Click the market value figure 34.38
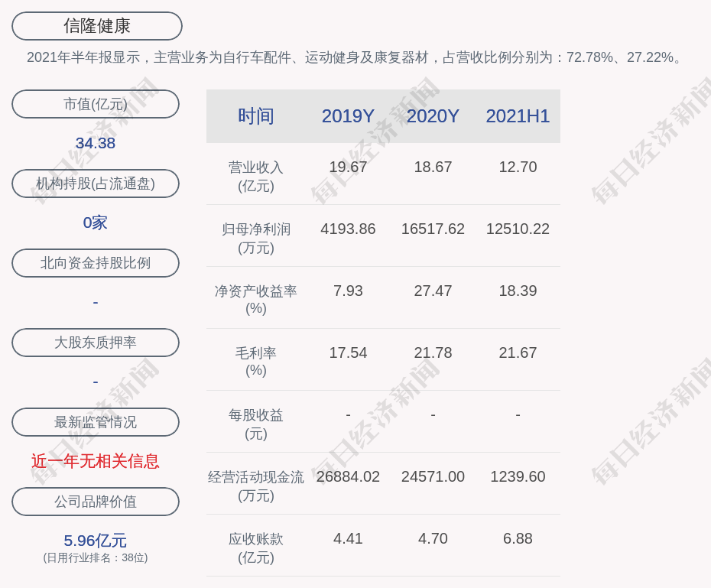This screenshot has height=588, width=711. coord(96,143)
